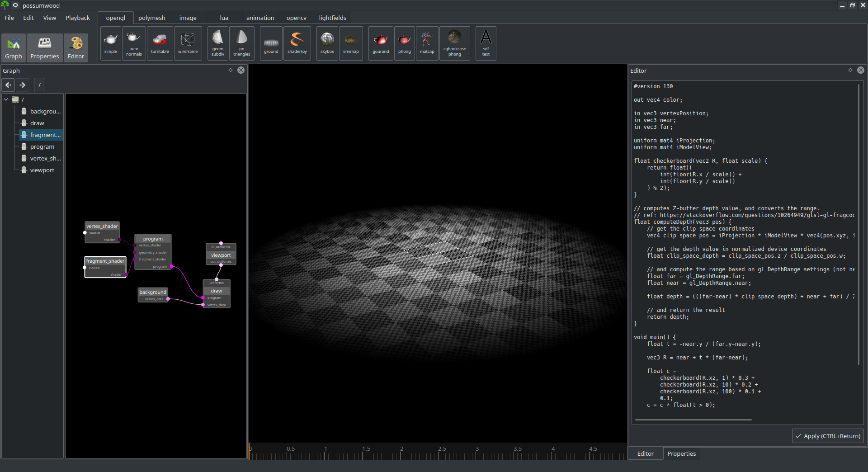Float the Graph dock panel
The image size is (868, 472).
[x=231, y=71]
